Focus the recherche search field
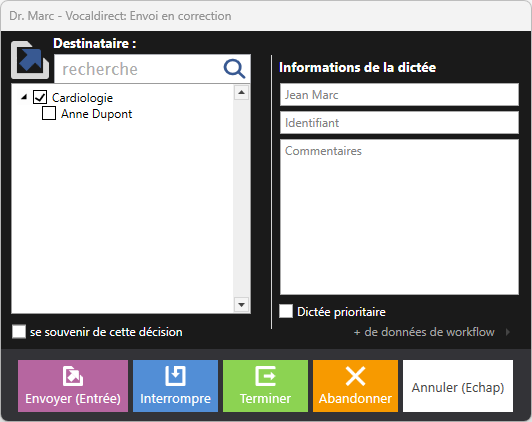532x422 pixels. click(x=139, y=69)
